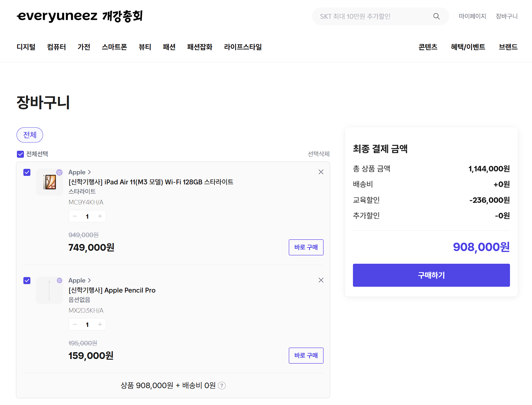Viewport: 532px width, 405px height.
Task: Click 바로 구매 for iPad Air
Action: tap(306, 247)
